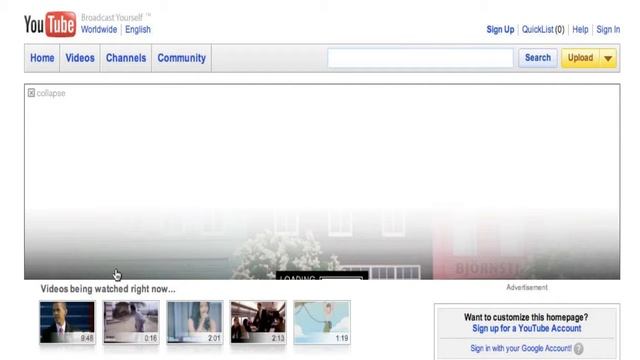640x360 pixels.
Task: Click Sign in with your Google Account link
Action: point(521,348)
